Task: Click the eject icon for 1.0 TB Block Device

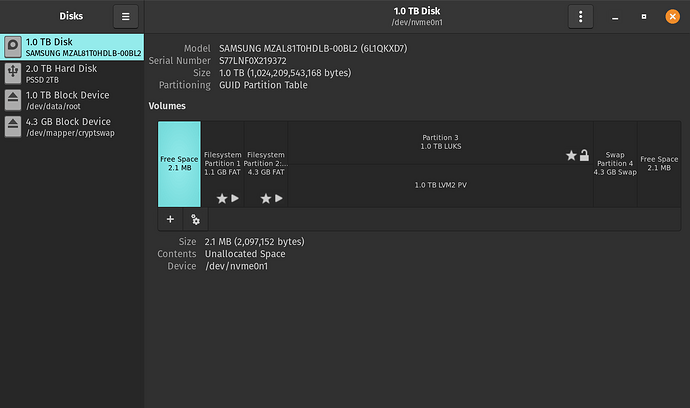Action: tap(13, 100)
